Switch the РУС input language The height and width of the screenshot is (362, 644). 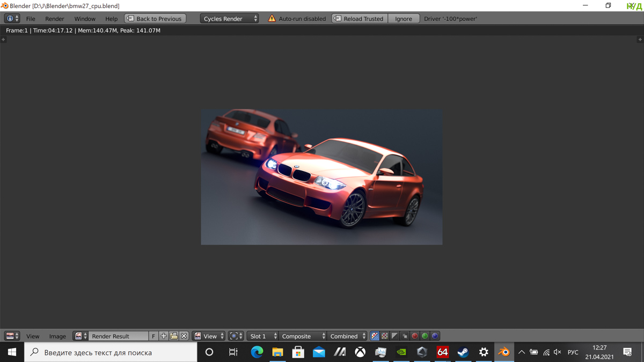pos(573,352)
